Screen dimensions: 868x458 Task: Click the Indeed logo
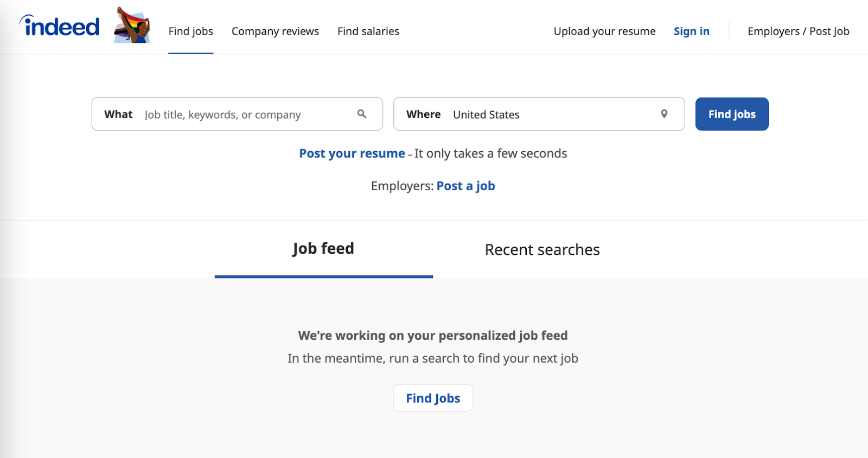point(60,27)
